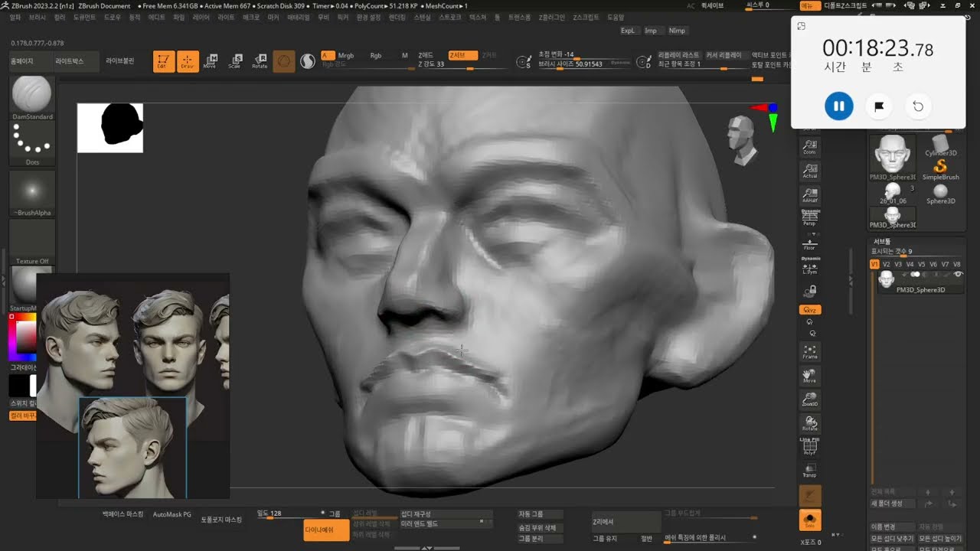Open the 레이어 menu
The width and height of the screenshot is (980, 551).
pos(201,17)
